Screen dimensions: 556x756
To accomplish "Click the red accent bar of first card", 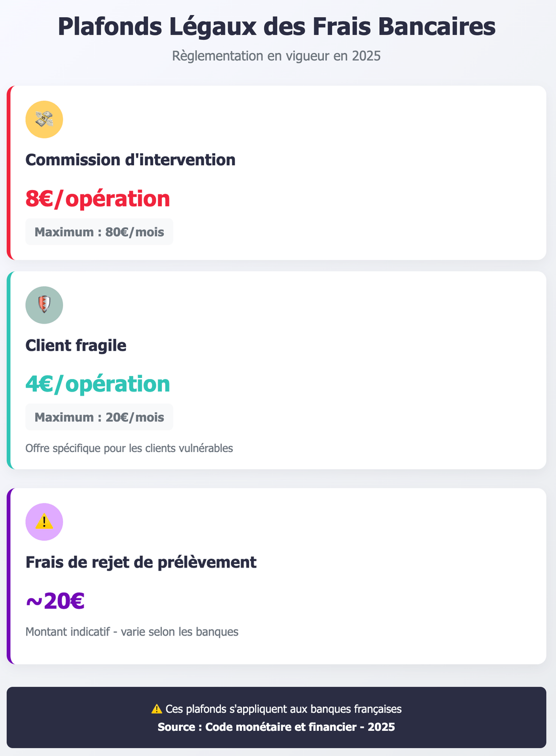I will pos(9,173).
